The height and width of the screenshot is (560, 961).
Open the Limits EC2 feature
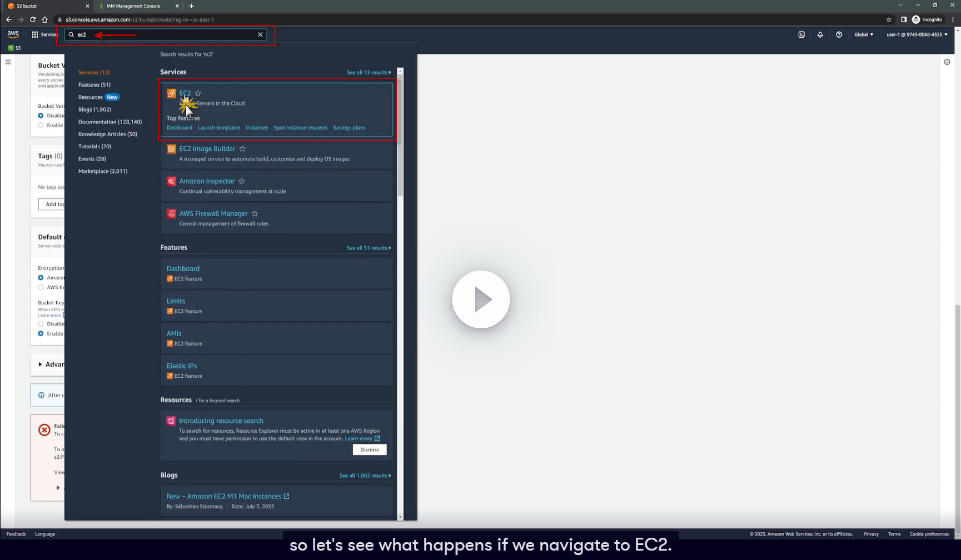(176, 301)
